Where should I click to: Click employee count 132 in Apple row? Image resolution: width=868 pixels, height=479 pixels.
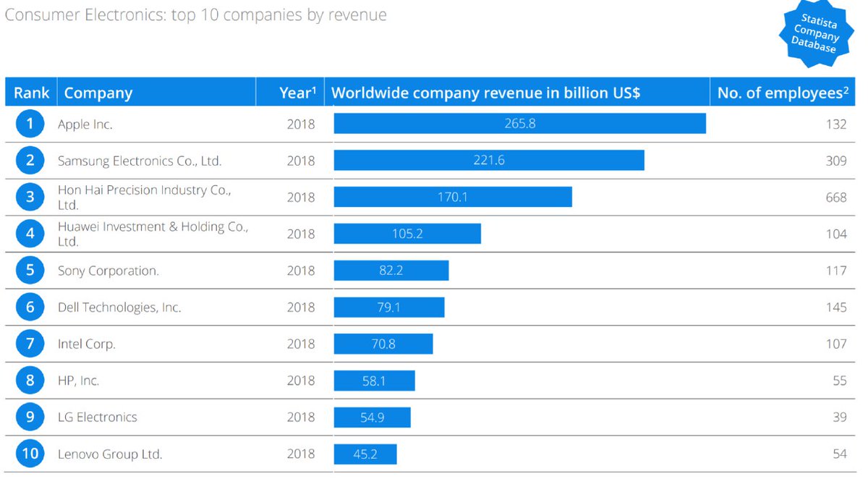[x=835, y=124]
